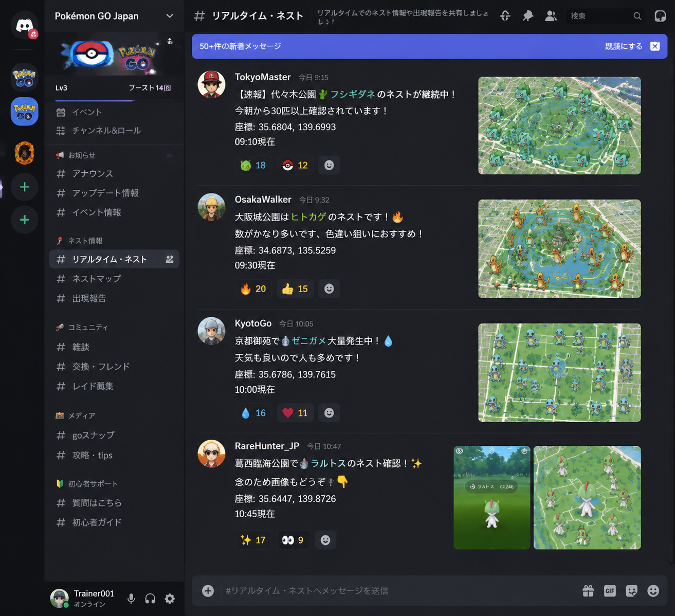The width and height of the screenshot is (675, 616).
Task: Select the first Pokémon GO server icon
Action: tap(24, 78)
